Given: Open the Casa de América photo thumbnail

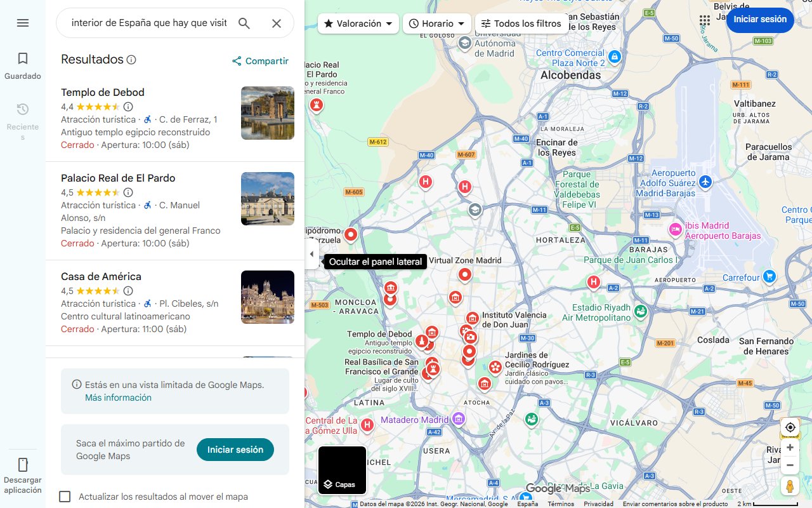Looking at the screenshot, I should (x=267, y=297).
